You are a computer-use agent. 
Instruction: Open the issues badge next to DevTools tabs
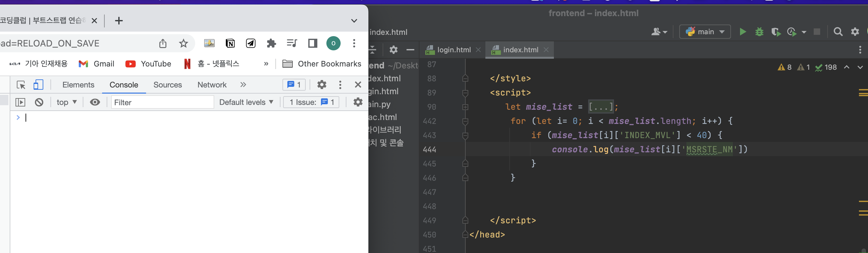click(x=294, y=85)
